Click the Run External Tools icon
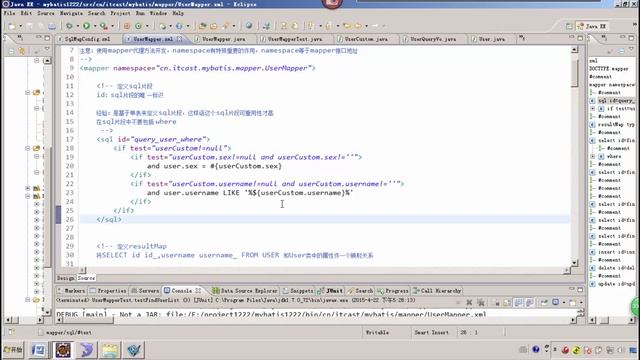This screenshot has width=640, height=360. [104, 26]
